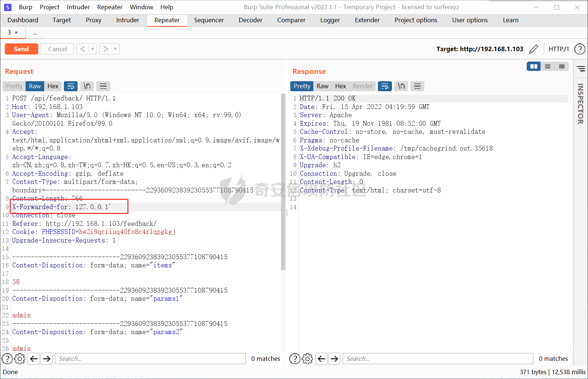Click the Burp Suite logo icon
Image resolution: width=588 pixels, height=379 pixels.
point(8,7)
